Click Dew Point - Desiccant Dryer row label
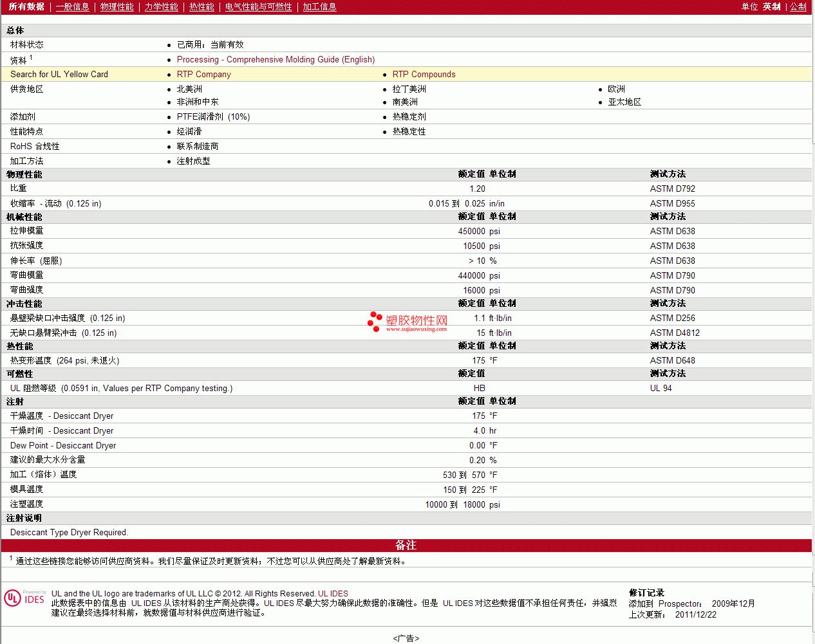This screenshot has width=815, height=644. pos(63,445)
